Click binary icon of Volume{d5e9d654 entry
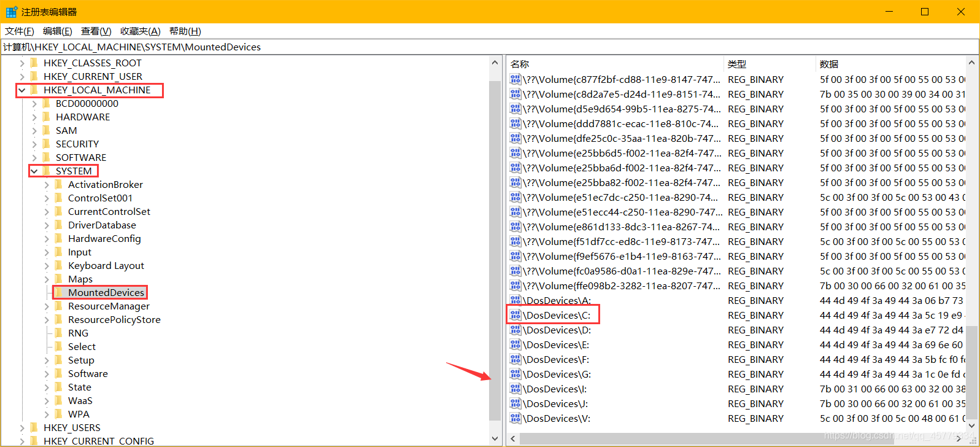This screenshot has height=447, width=980. tap(515, 109)
